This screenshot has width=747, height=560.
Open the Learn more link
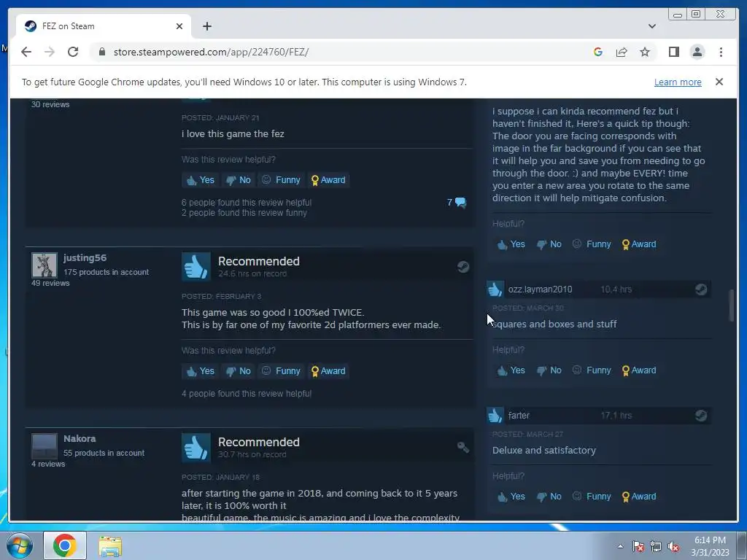tap(678, 82)
